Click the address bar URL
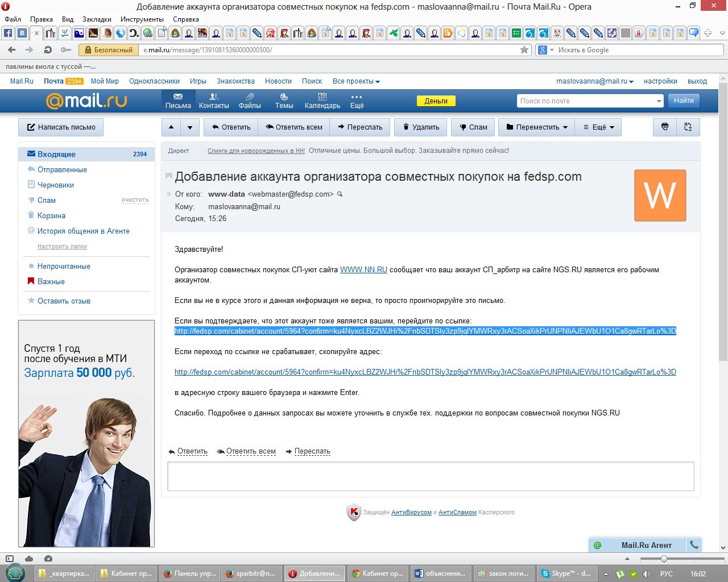This screenshot has height=582, width=728. 208,50
